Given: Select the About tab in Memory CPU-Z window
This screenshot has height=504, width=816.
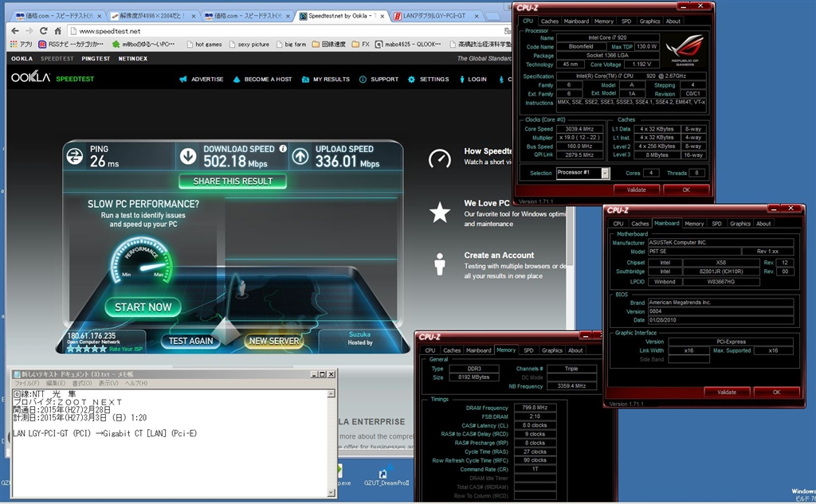Looking at the screenshot, I should click(x=575, y=350).
